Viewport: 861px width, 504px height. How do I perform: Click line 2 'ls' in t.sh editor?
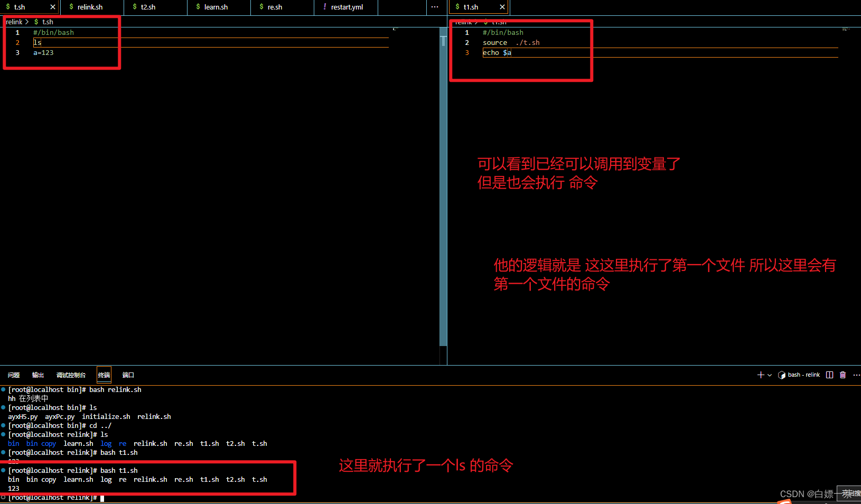[37, 42]
